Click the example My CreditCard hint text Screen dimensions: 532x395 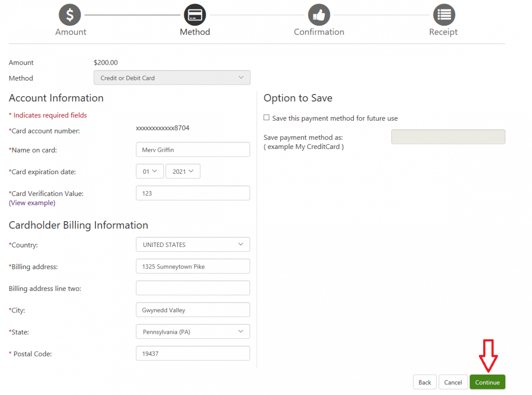304,147
